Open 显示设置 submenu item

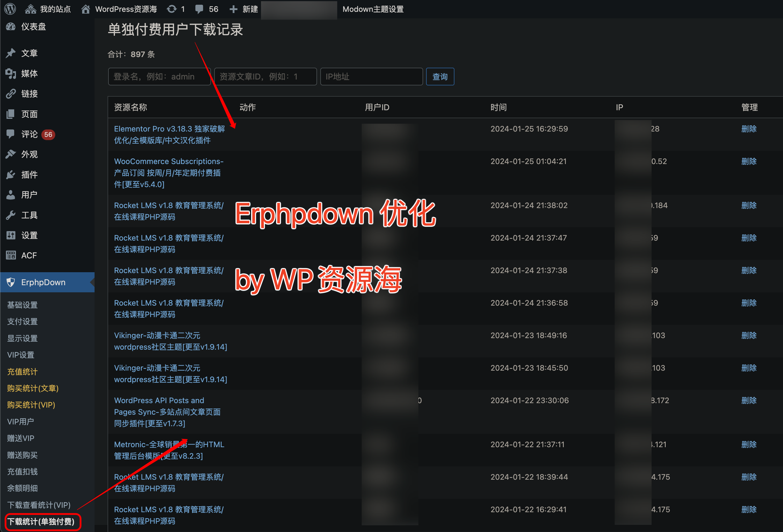[x=22, y=338]
